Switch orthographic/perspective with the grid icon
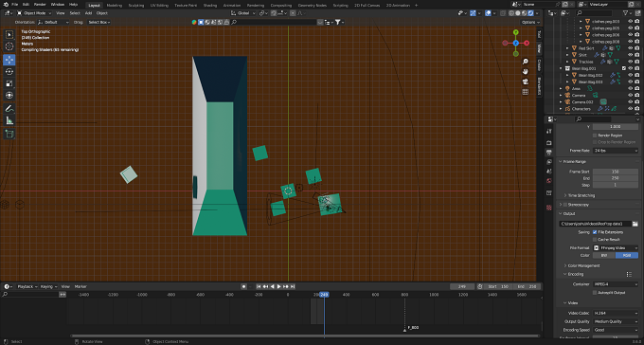Screen dimensions: 644x345 click(525, 92)
